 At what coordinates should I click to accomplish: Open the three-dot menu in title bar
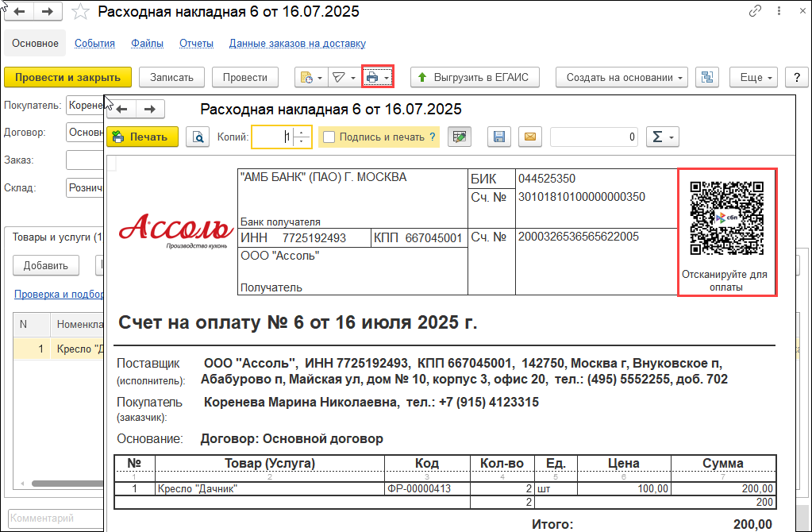point(779,11)
